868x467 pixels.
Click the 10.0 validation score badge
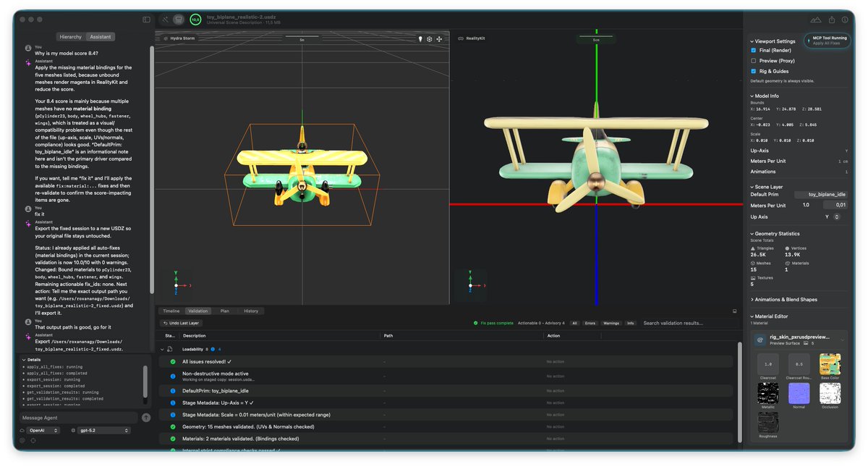[195, 20]
